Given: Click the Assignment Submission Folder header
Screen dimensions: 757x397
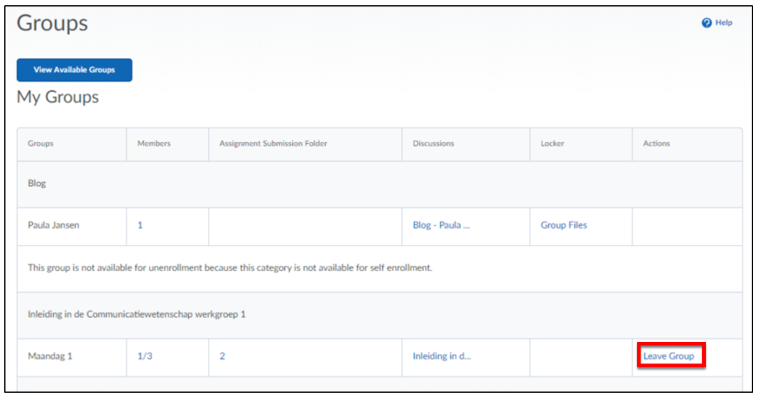Looking at the screenshot, I should pos(273,143).
